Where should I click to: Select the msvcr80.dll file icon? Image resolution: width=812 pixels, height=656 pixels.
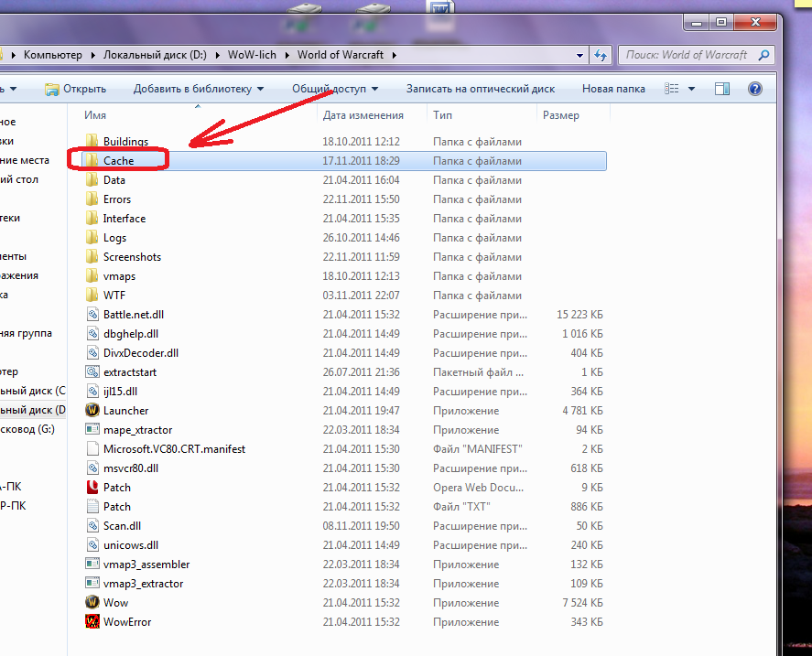[92, 468]
